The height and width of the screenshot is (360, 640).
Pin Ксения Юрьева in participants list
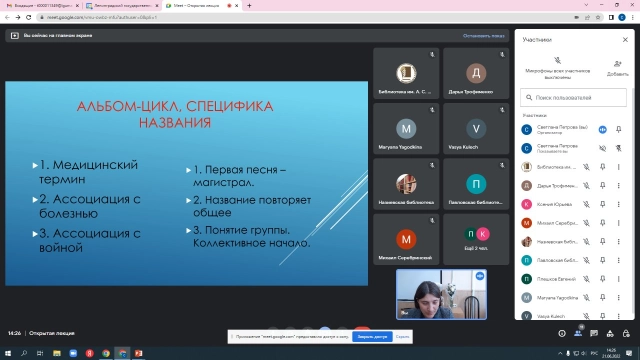602,204
